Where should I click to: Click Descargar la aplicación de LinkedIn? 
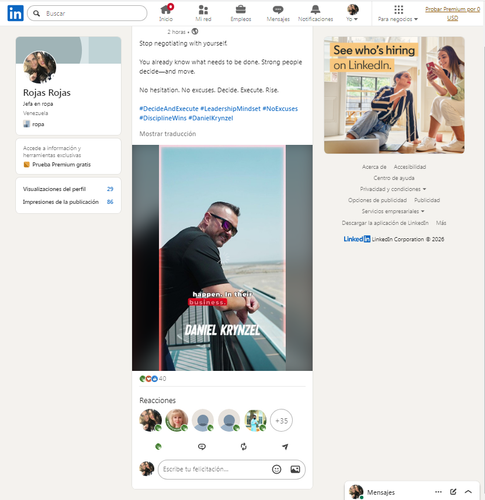(x=385, y=223)
